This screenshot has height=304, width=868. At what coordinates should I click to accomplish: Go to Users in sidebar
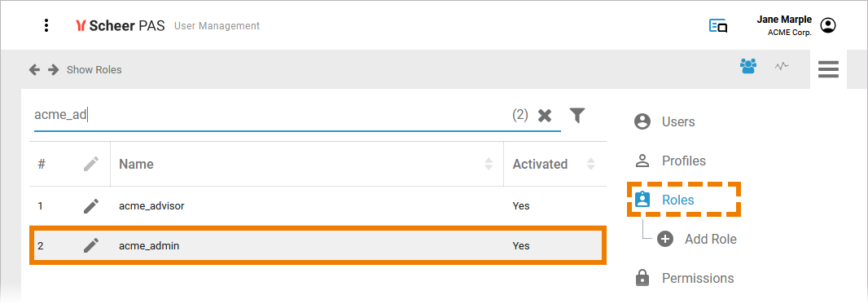point(664,121)
